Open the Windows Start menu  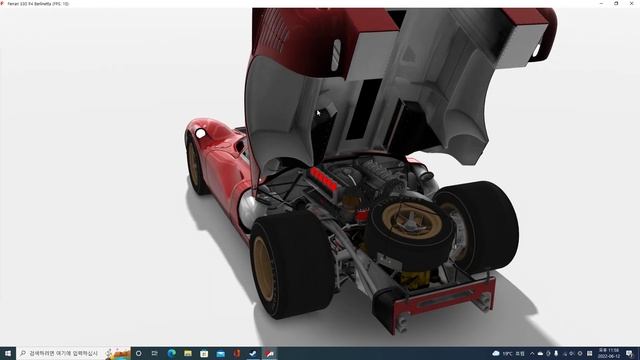click(8, 353)
